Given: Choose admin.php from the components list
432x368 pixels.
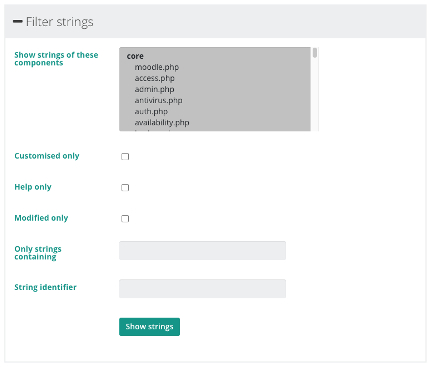Looking at the screenshot, I should pyautogui.click(x=154, y=89).
